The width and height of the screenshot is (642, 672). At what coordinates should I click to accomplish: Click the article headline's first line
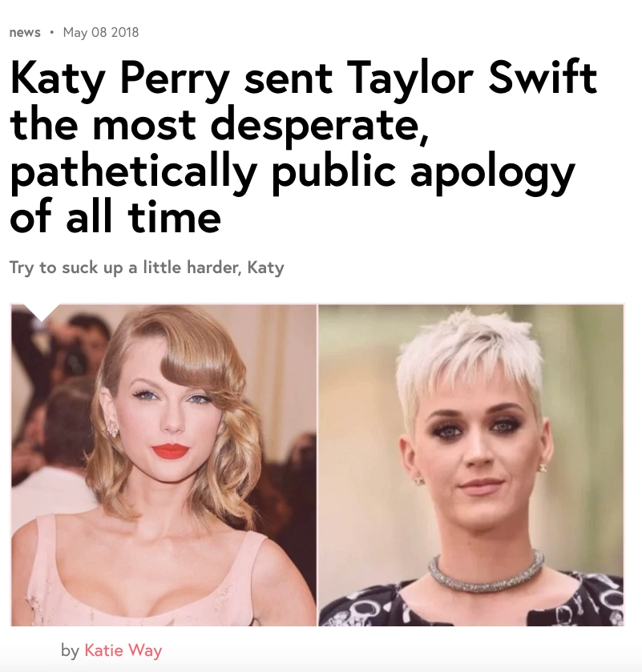[x=303, y=80]
